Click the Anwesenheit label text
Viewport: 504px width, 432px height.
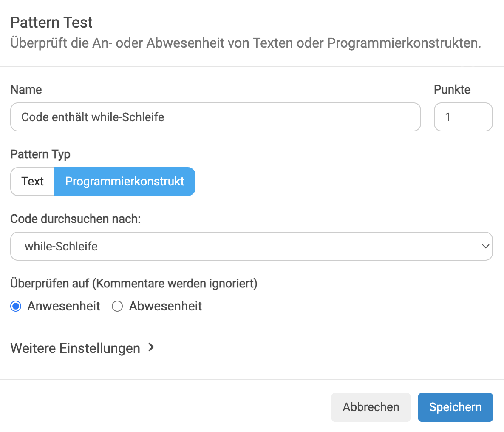tap(64, 306)
